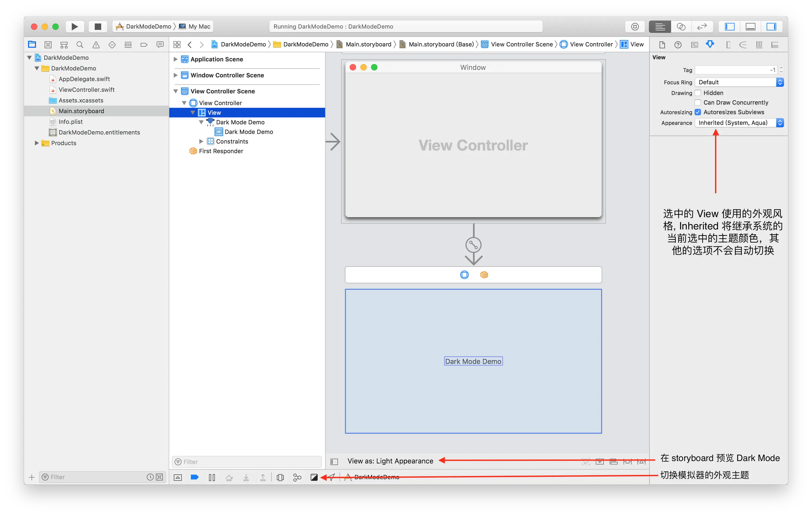
Task: Collapse the DarkModeDemo project root
Action: [30, 58]
